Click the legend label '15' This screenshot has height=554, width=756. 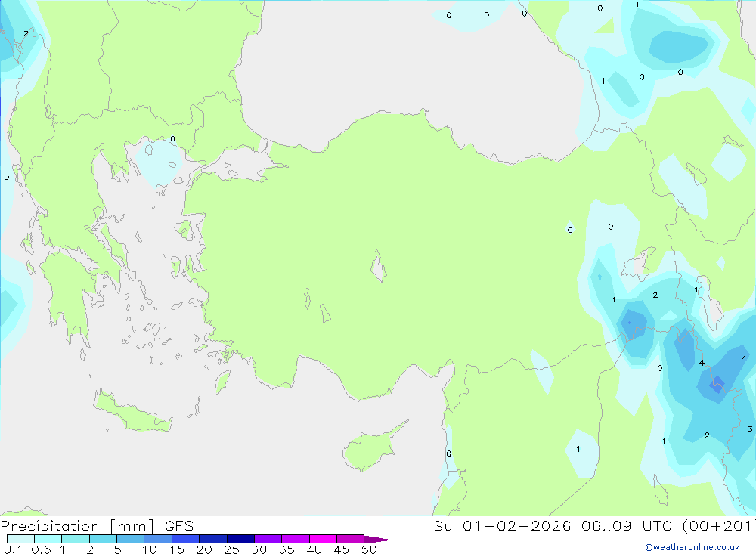[177, 549]
